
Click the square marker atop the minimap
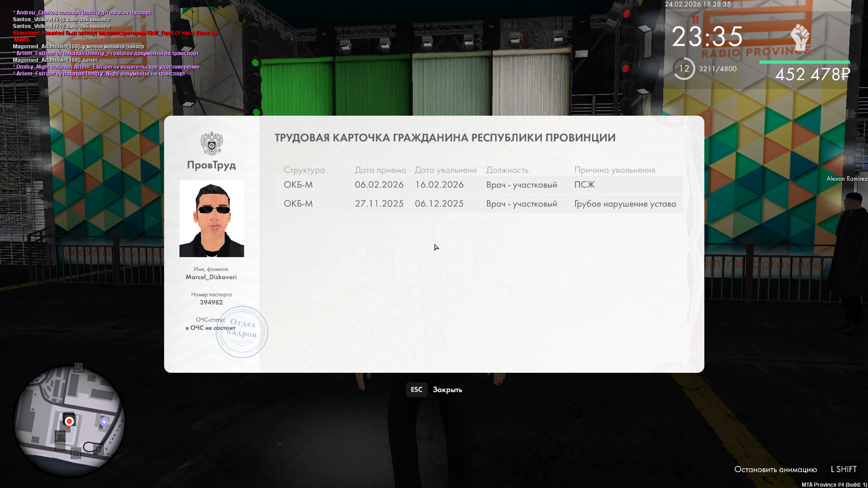78,367
